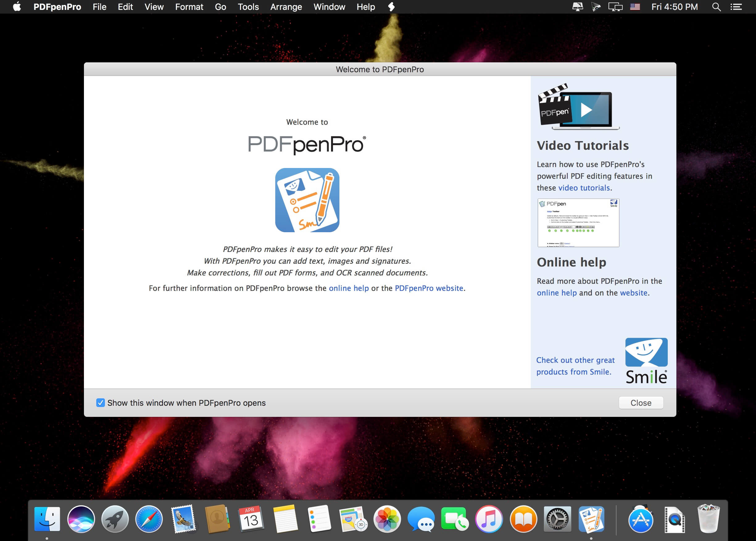Uncheck Show this window when PDFpenPro opens
756x541 pixels.
100,402
